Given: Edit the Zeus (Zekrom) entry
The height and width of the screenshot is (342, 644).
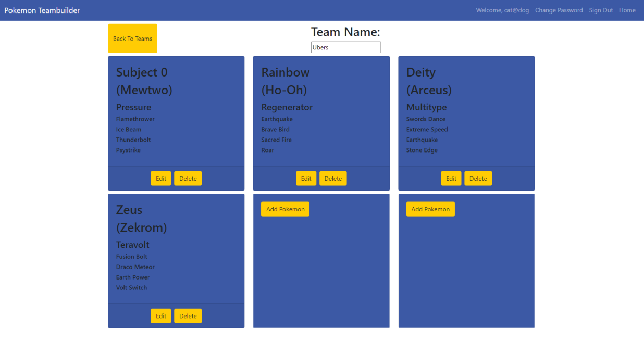Looking at the screenshot, I should [160, 315].
